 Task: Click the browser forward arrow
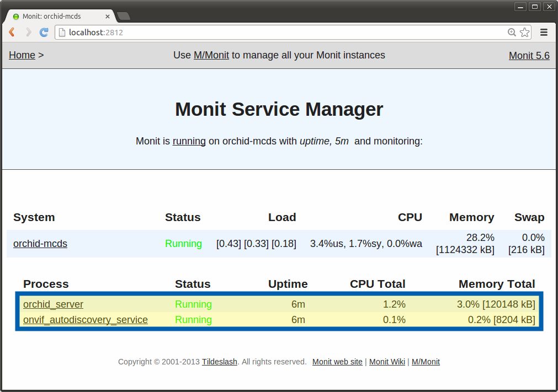coord(28,33)
